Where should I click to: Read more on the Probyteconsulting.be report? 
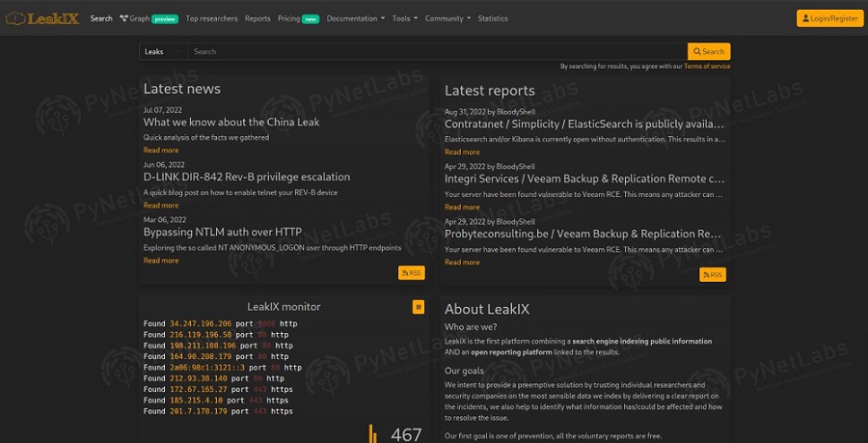coord(462,262)
